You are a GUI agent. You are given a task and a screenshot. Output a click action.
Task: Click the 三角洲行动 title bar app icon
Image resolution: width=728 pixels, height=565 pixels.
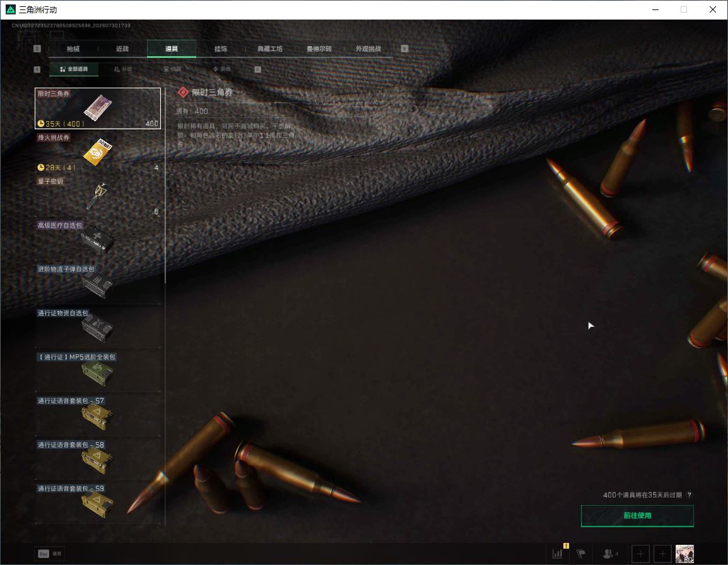pyautogui.click(x=10, y=9)
